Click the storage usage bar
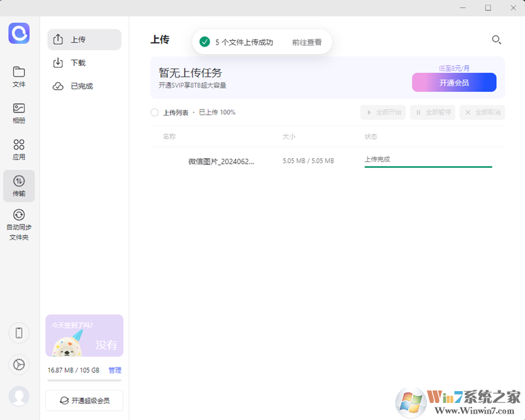This screenshot has height=420, width=525. [85, 380]
